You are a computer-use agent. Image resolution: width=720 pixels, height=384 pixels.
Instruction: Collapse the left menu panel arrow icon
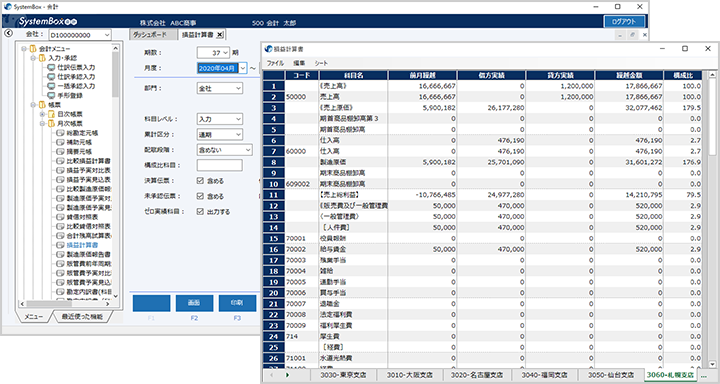(8, 34)
